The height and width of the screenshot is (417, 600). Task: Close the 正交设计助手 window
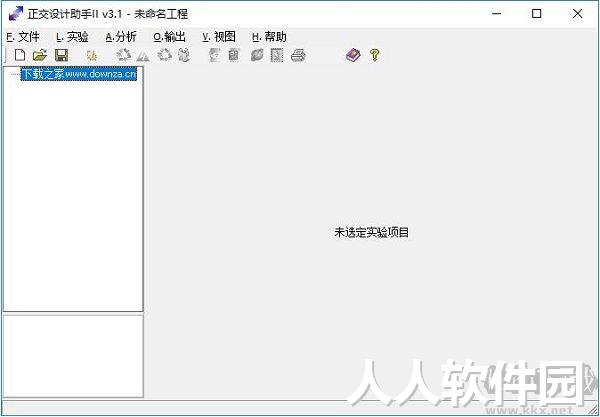[x=577, y=14]
